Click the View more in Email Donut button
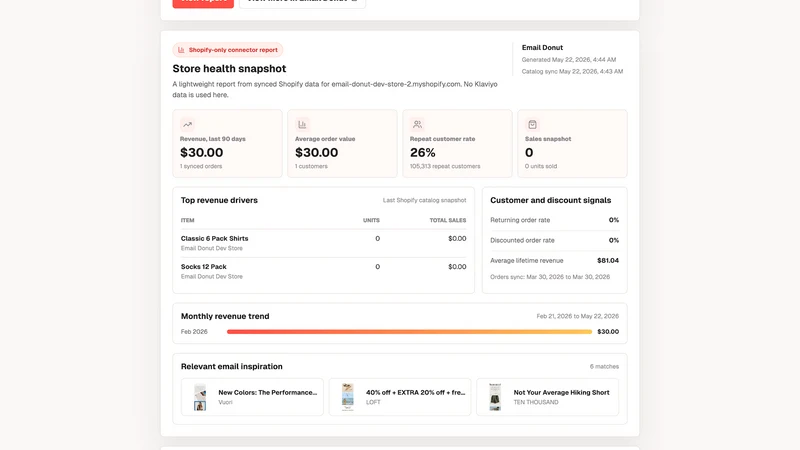Screen dimensions: 800x450 click(x=302, y=3)
